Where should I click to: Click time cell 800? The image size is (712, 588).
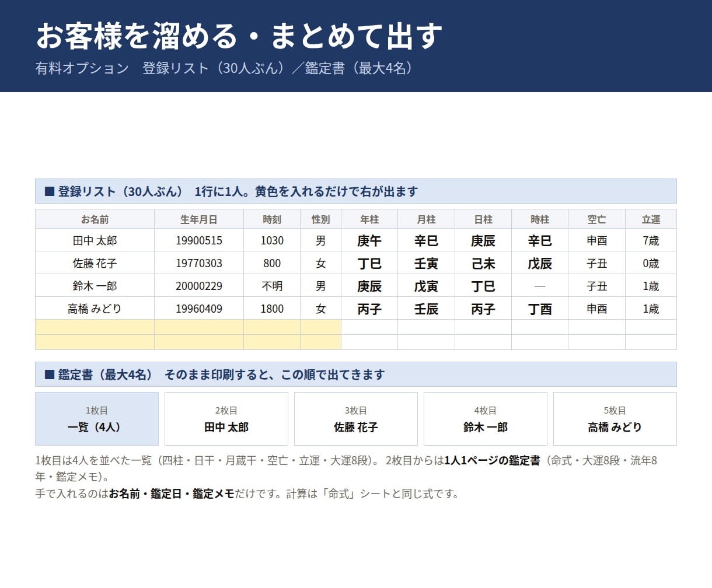tap(272, 263)
